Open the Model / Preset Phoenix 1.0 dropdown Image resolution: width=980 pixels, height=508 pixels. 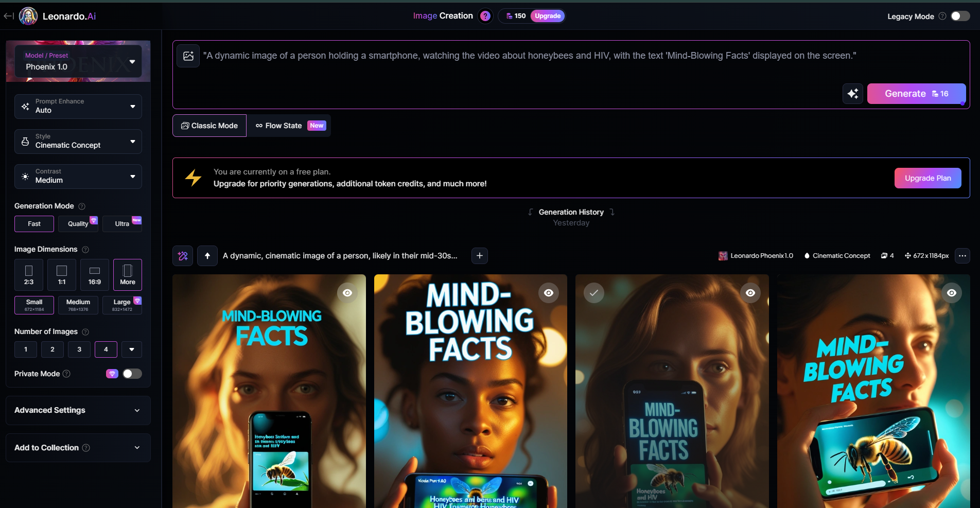[78, 61]
